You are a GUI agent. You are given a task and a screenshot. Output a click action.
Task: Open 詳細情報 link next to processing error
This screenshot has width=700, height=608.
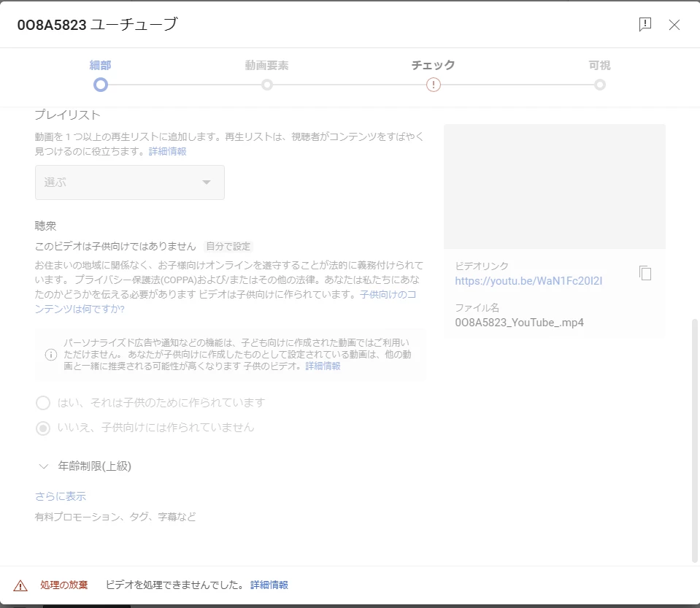pyautogui.click(x=269, y=585)
